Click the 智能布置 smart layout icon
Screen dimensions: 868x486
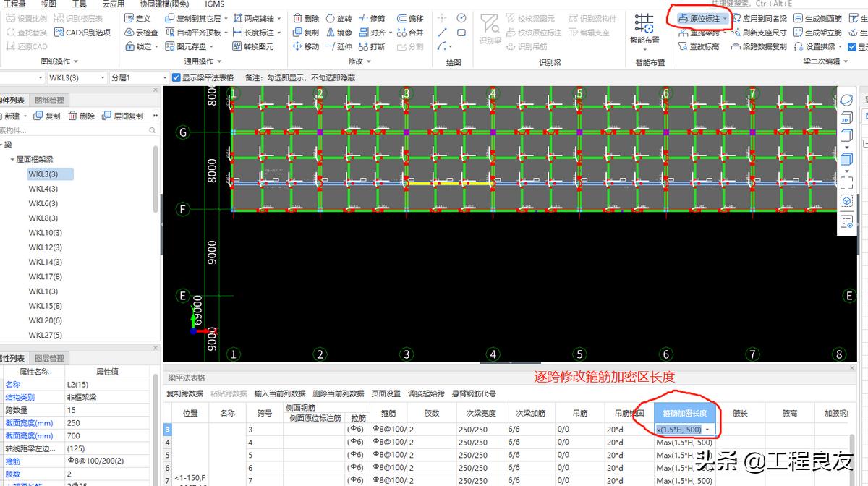pyautogui.click(x=644, y=22)
